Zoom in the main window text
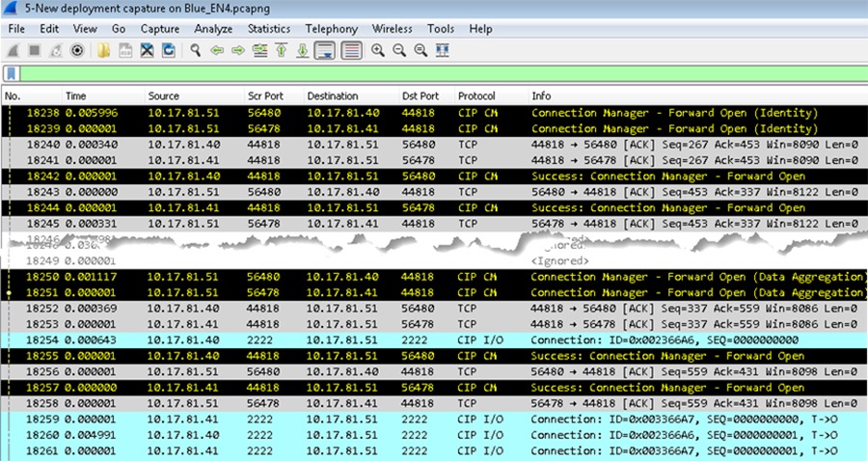The height and width of the screenshot is (461, 868). 378,51
